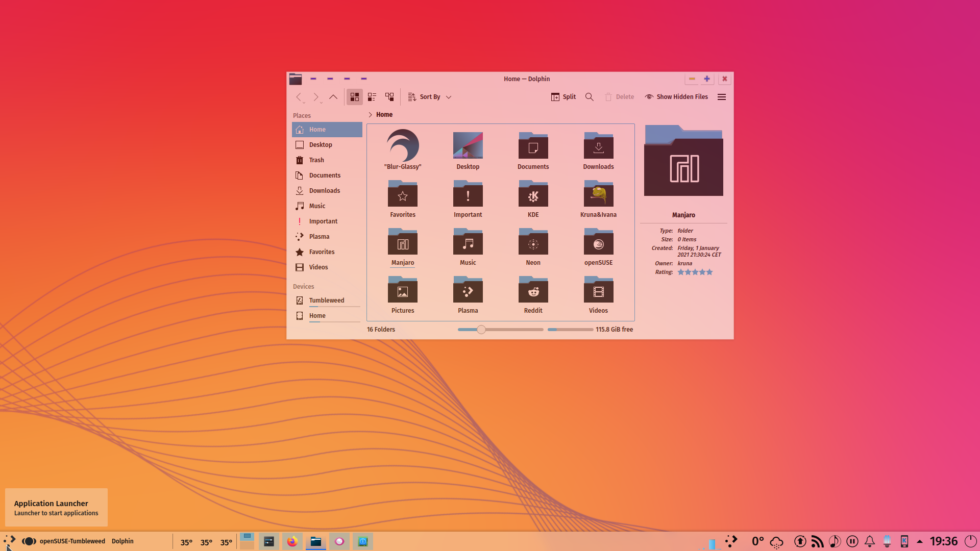Select the Reddit folder icon

(x=533, y=290)
